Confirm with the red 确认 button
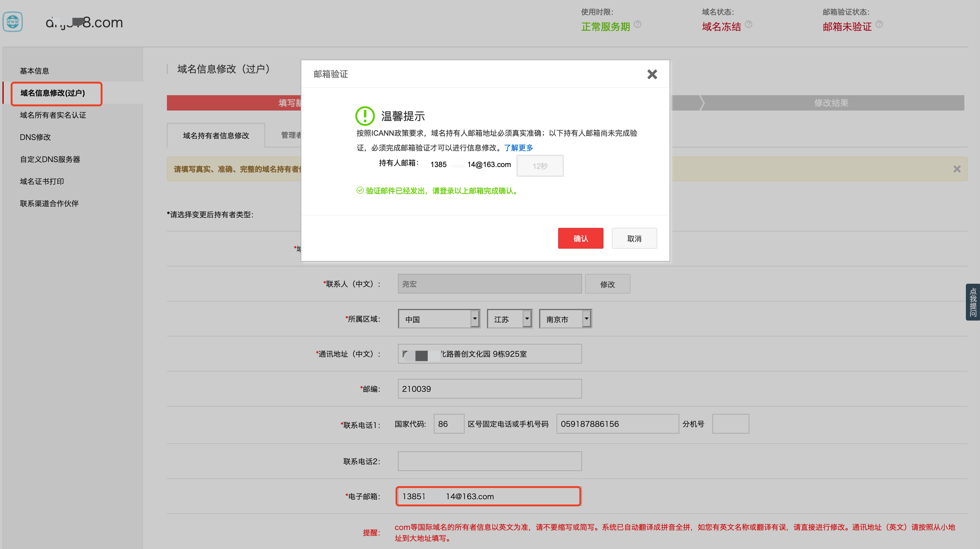The height and width of the screenshot is (549, 980). click(x=581, y=238)
